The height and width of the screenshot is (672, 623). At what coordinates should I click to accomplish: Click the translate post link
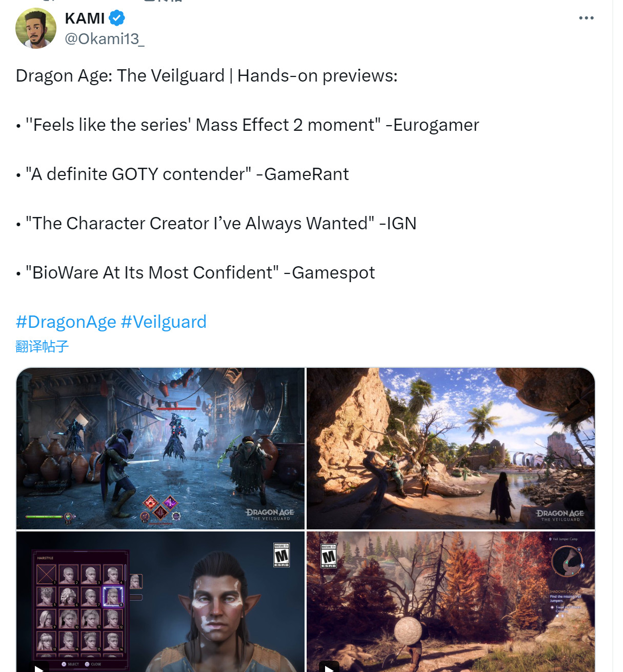pyautogui.click(x=42, y=347)
